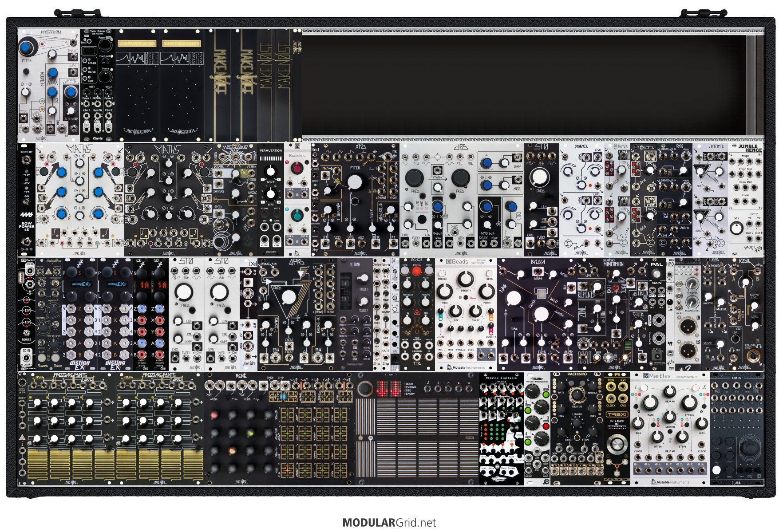The height and width of the screenshot is (532, 779).
Task: Select the DXG module
Action: (675, 199)
